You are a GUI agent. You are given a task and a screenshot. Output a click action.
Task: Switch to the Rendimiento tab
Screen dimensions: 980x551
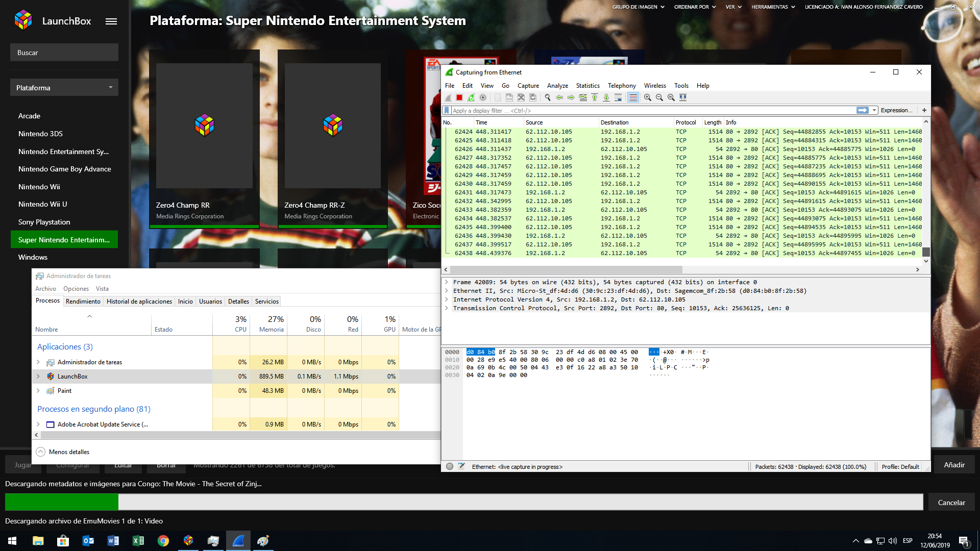(x=83, y=302)
